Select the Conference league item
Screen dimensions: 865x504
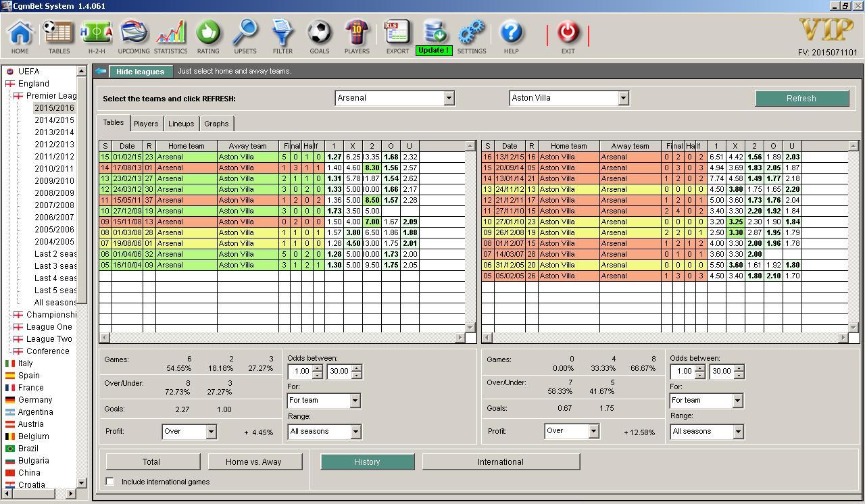(48, 351)
